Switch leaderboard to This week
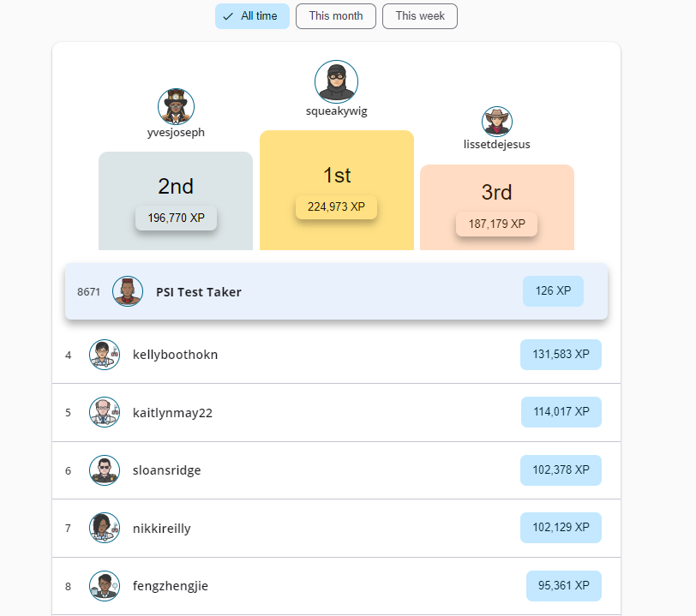The width and height of the screenshot is (696, 616). 420,16
